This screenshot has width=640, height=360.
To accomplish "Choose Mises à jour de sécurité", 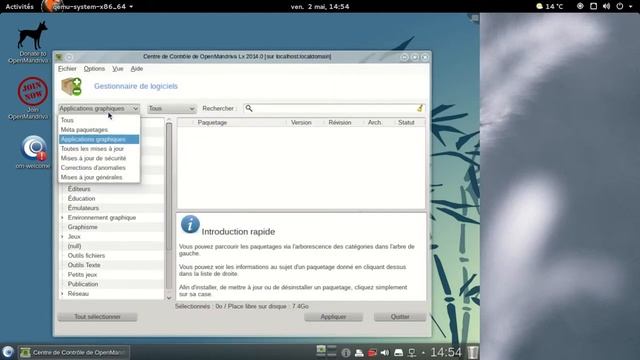I will tap(99, 158).
